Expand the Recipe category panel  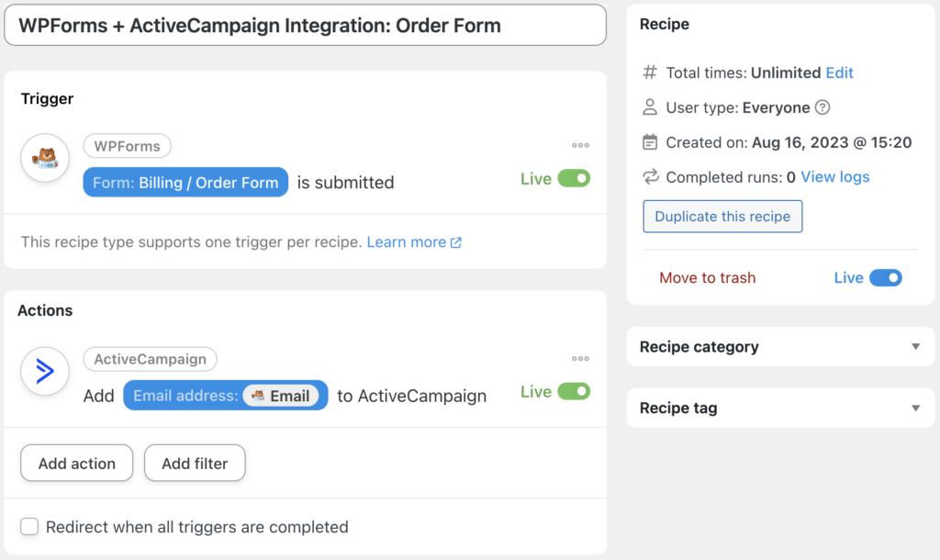coord(780,346)
